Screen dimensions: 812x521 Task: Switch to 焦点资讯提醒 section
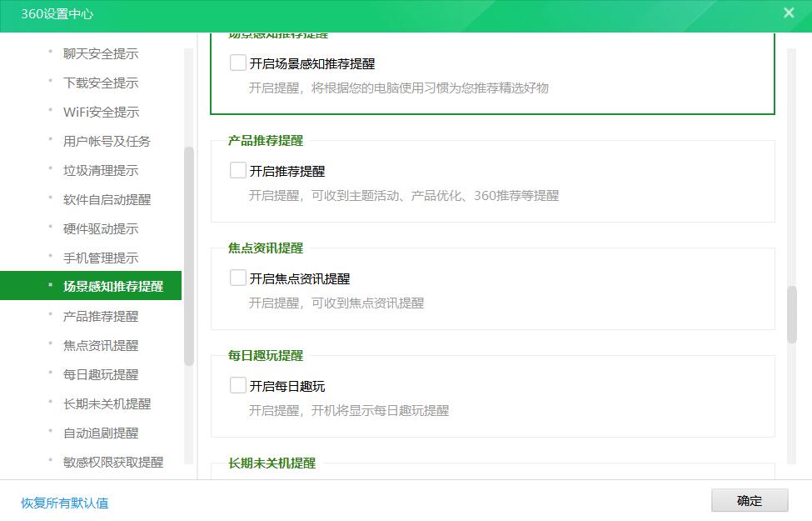click(x=100, y=345)
